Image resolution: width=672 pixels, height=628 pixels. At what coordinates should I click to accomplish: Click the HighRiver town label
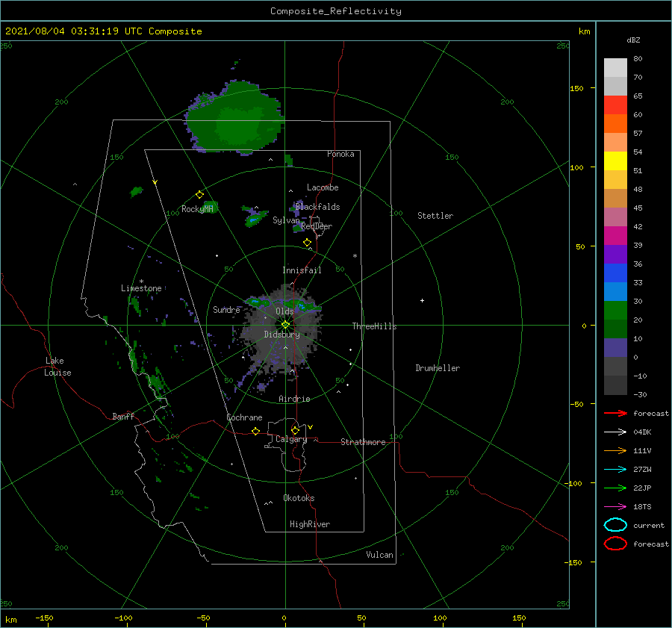point(310,524)
